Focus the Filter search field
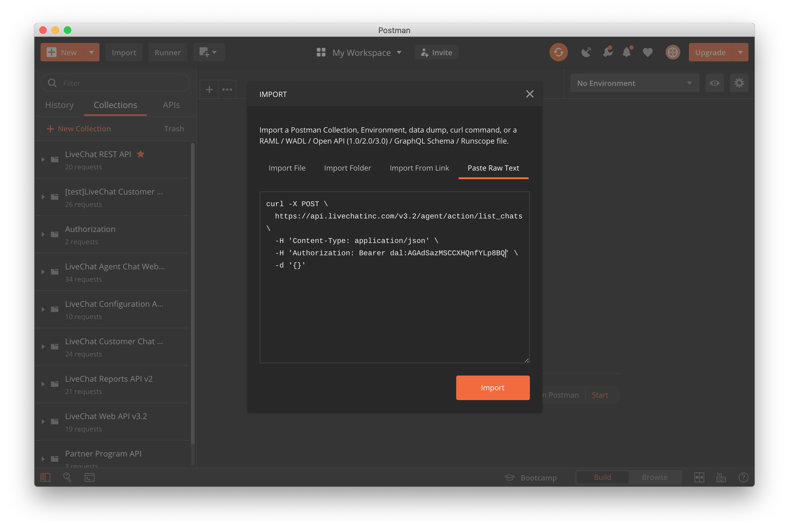 (x=115, y=83)
